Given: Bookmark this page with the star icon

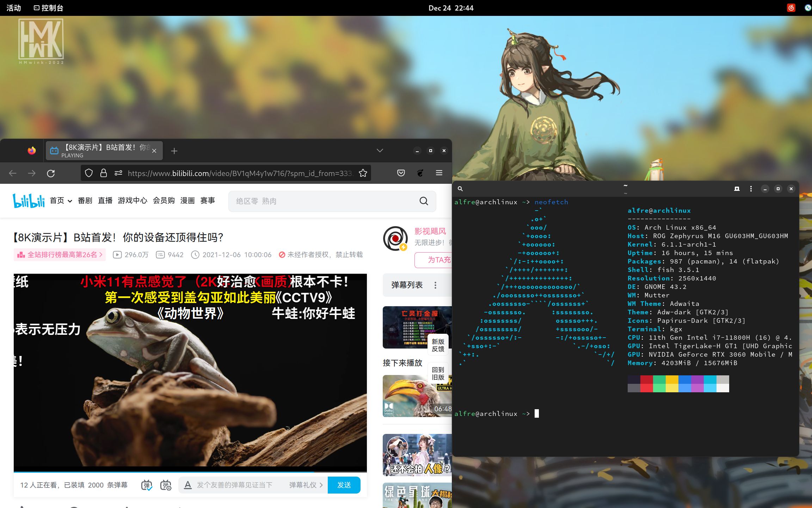Looking at the screenshot, I should click(363, 173).
